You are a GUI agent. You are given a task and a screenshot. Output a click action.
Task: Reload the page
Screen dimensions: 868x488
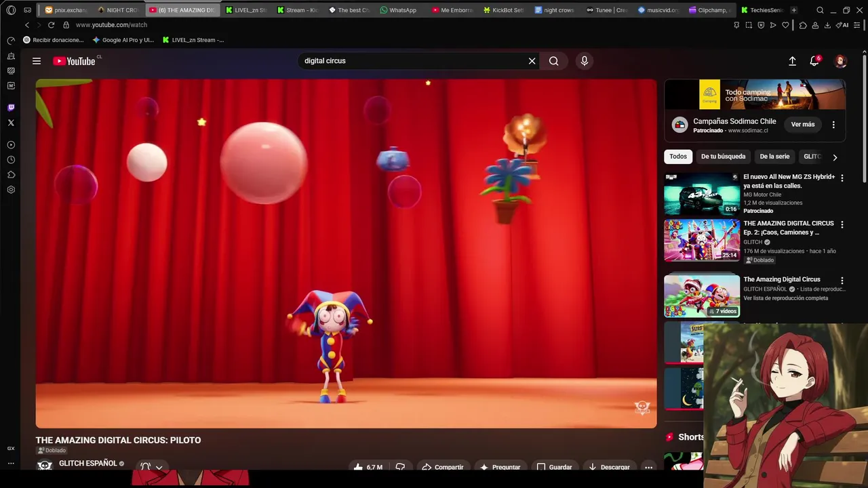click(x=51, y=25)
